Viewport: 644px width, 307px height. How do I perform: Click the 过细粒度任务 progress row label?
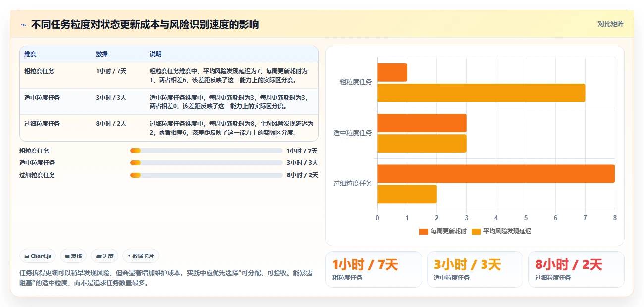[x=37, y=175]
